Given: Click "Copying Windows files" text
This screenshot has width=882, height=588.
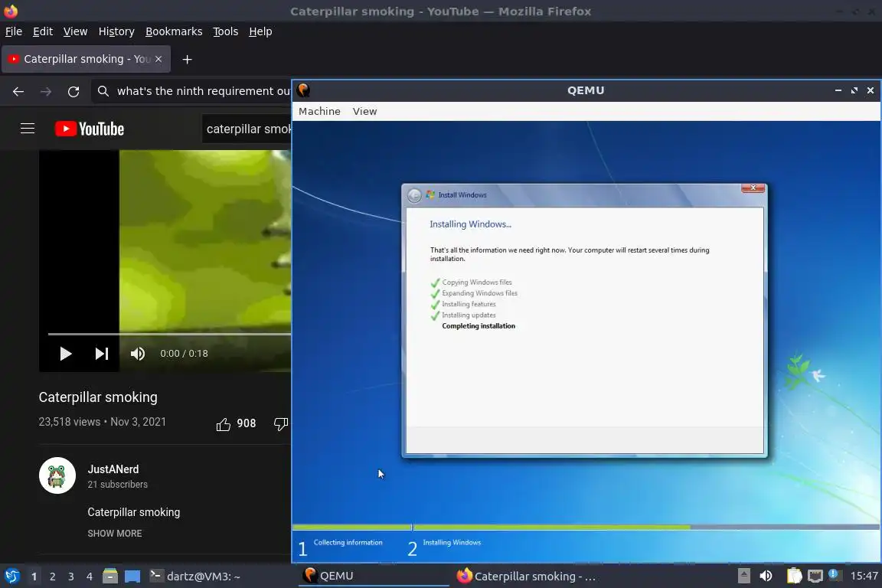Looking at the screenshot, I should click(x=477, y=283).
